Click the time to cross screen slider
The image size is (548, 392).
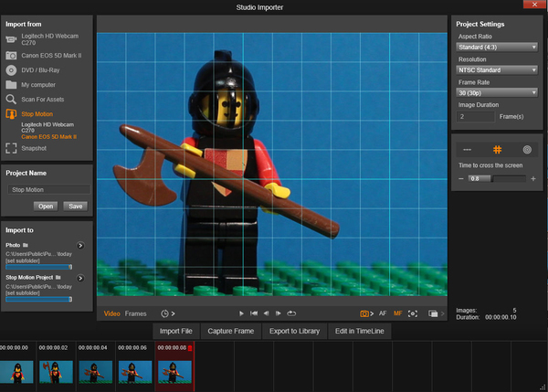click(x=497, y=179)
